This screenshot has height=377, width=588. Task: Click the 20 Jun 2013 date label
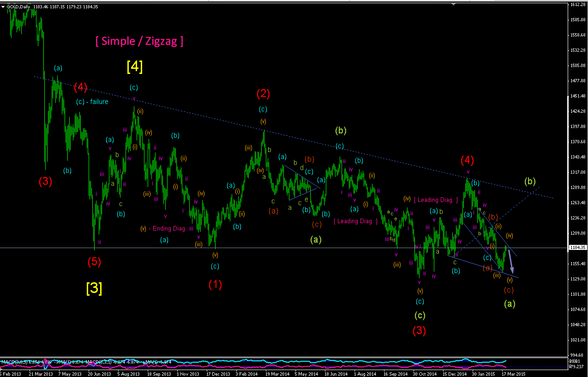[100, 373]
